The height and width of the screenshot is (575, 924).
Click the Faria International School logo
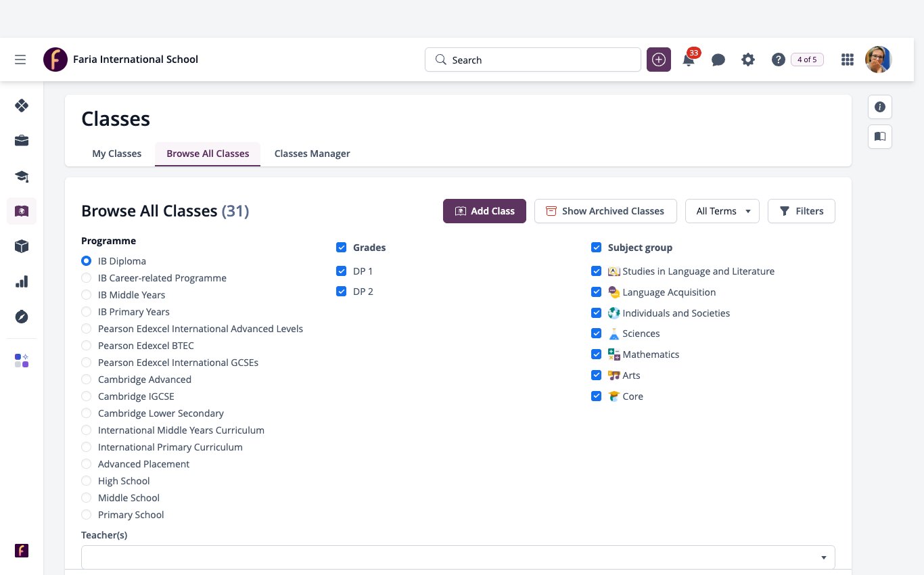click(55, 60)
